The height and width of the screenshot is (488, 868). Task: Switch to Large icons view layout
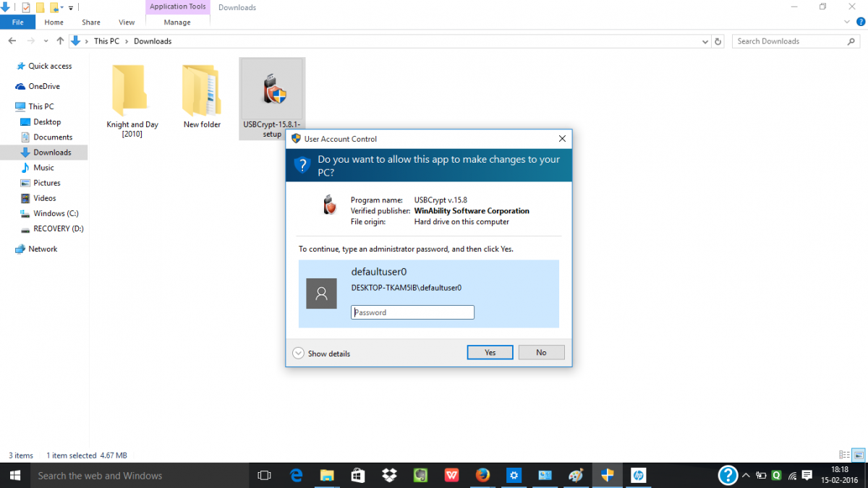coord(859,455)
